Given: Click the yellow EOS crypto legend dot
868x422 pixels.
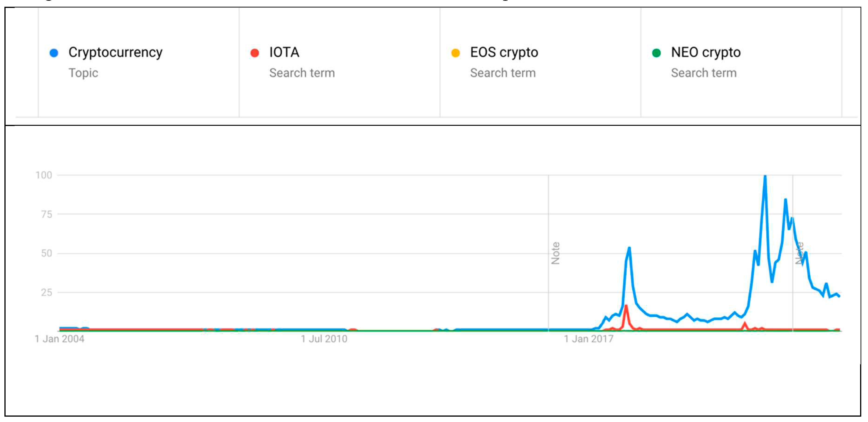Looking at the screenshot, I should coord(455,53).
